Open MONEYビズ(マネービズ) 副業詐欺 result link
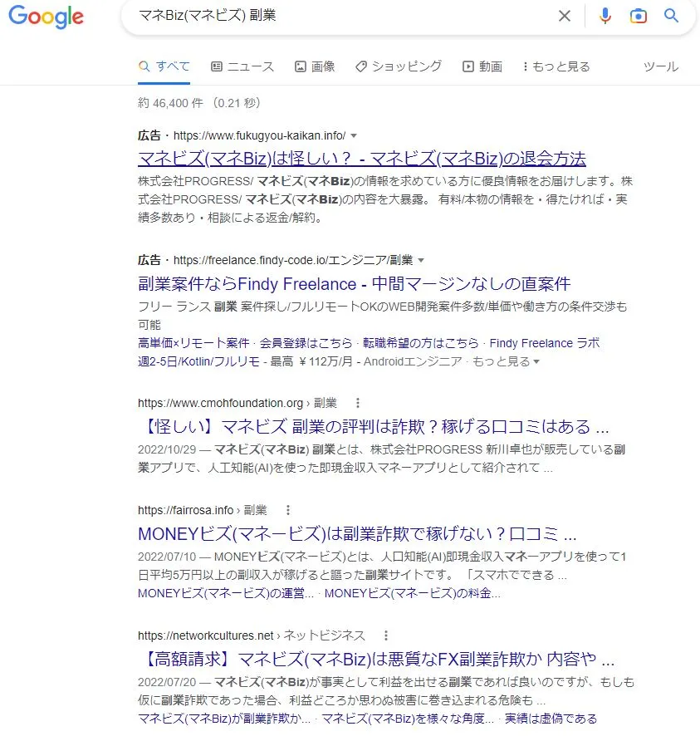The image size is (700, 736). click(357, 533)
